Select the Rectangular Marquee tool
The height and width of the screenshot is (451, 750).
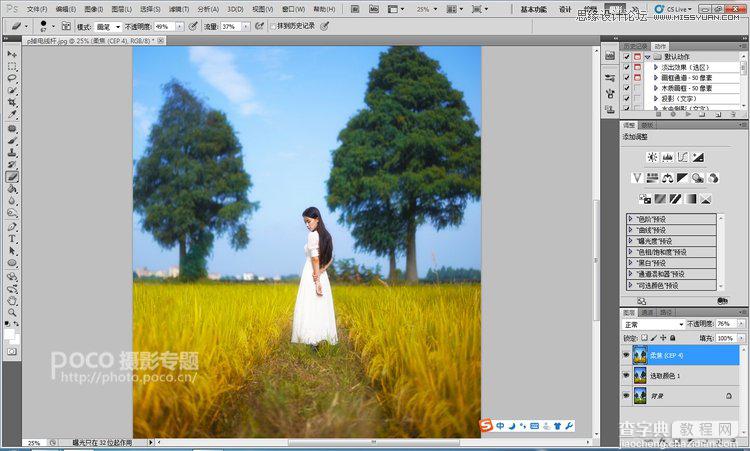click(12, 66)
